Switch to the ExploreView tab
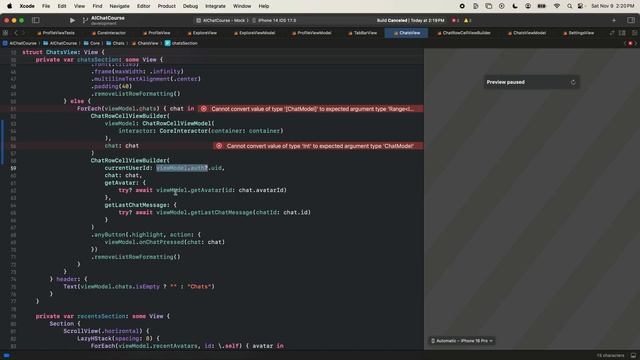The image size is (640, 360). coord(202,33)
